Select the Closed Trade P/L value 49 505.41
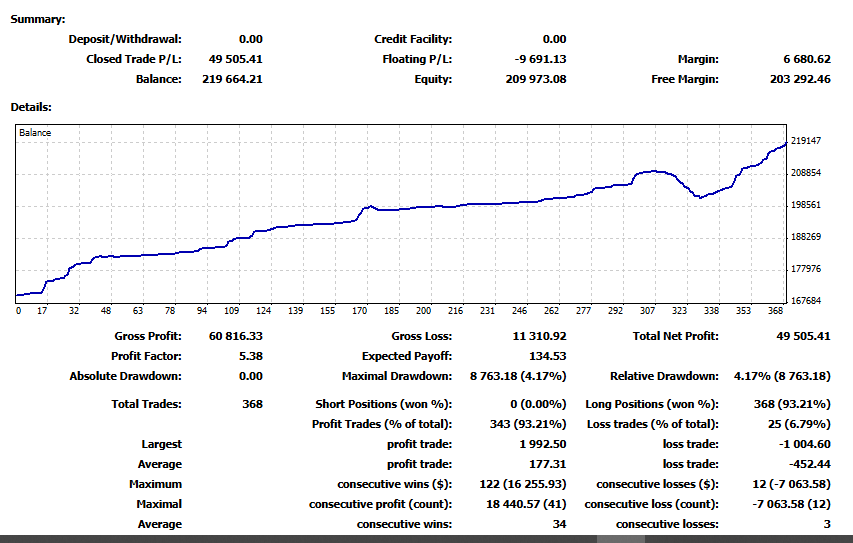The image size is (853, 543). click(x=236, y=59)
